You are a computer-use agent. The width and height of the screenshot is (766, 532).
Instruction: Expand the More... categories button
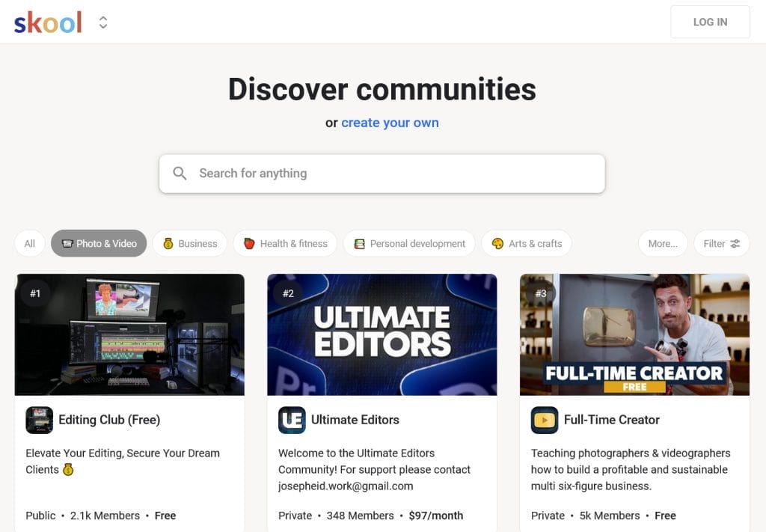663,243
